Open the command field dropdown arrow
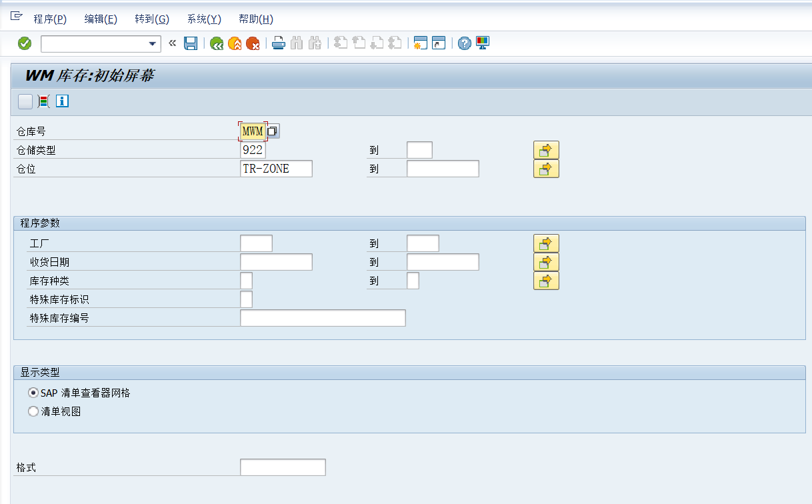 coord(153,44)
